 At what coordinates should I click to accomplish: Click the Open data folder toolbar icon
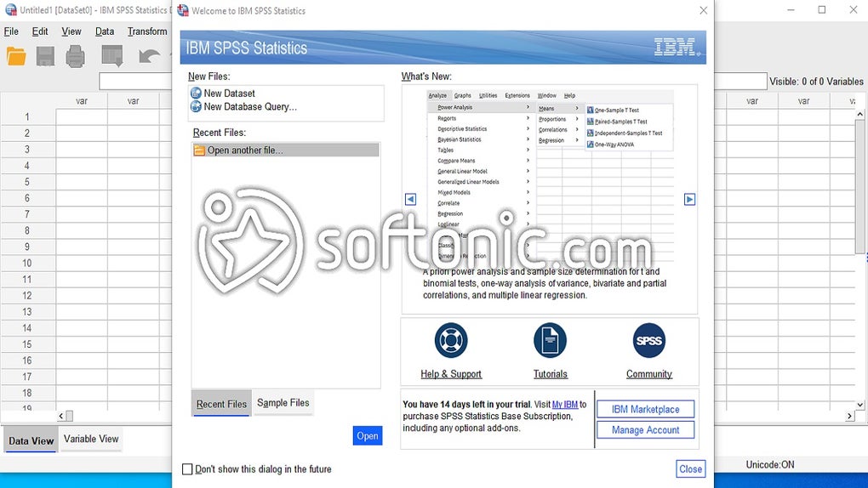16,56
